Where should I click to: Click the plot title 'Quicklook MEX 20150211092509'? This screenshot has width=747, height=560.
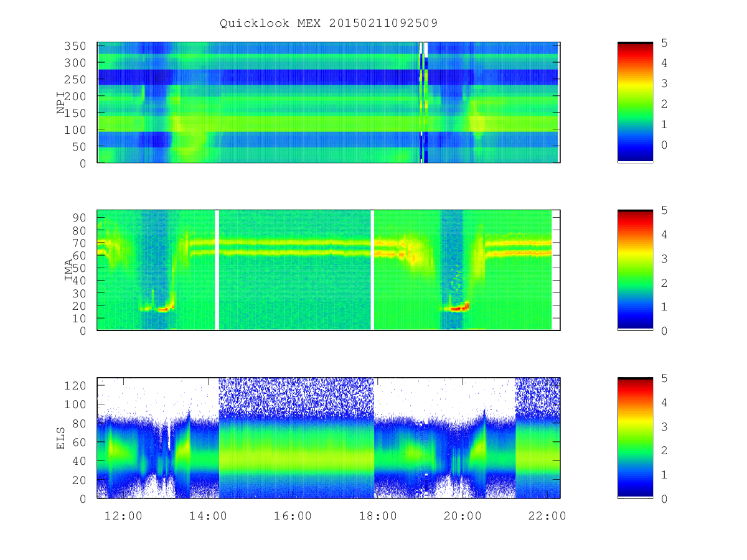(x=329, y=23)
